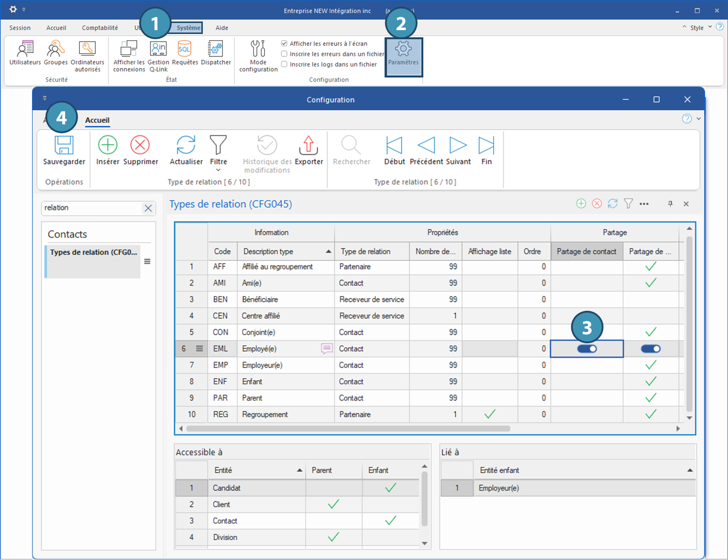Screen dimensions: 728x560
Task: Open the Dispatcher icon in État group
Action: coord(216,49)
